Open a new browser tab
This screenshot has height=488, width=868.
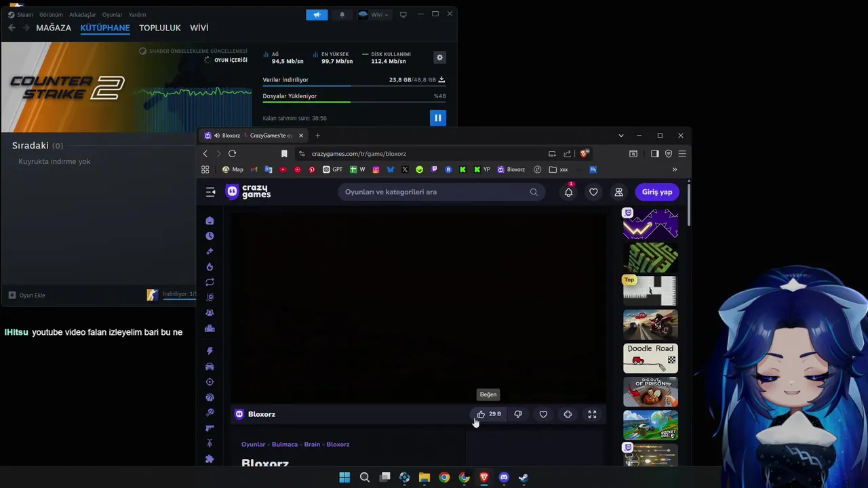317,136
